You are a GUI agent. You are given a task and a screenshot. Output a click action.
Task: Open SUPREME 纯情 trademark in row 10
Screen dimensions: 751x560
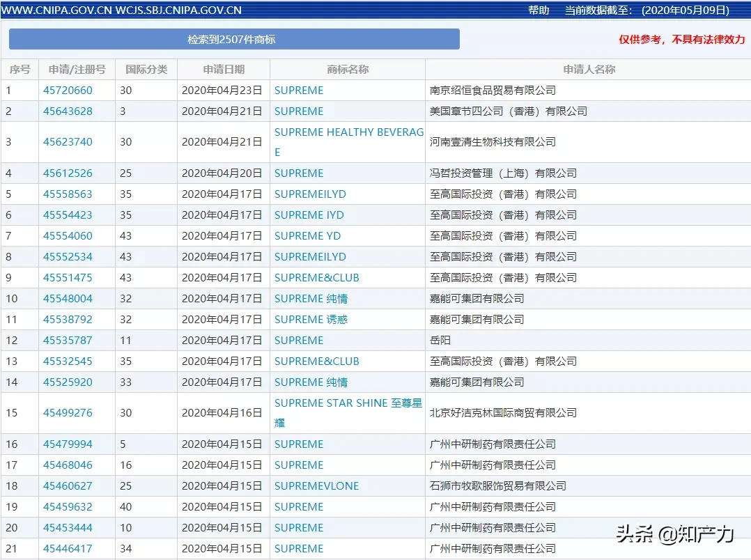point(311,298)
